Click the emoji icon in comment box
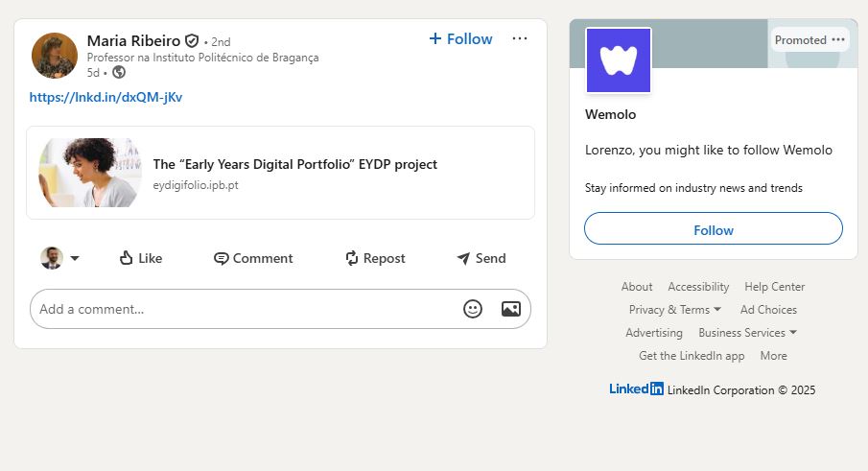 click(x=473, y=309)
